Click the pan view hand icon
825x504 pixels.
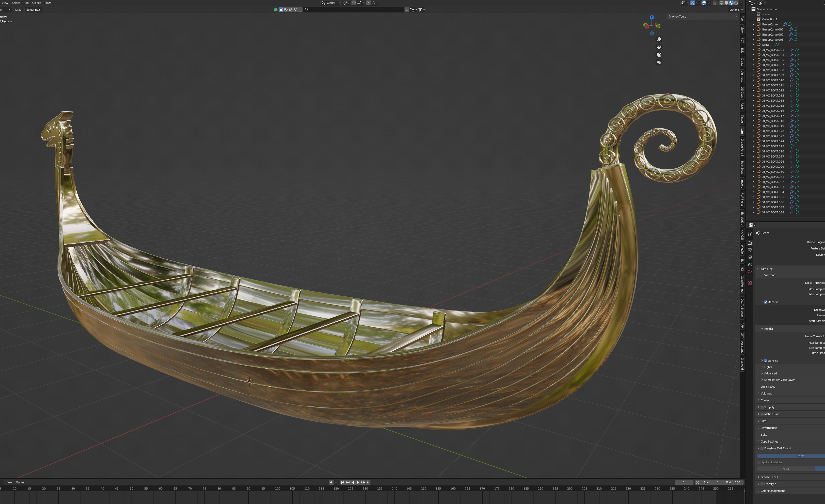coord(659,47)
